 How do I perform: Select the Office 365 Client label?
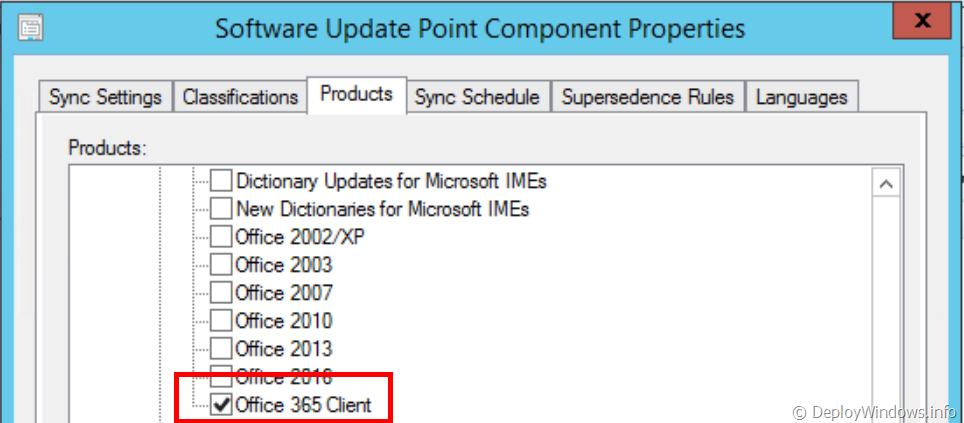coord(303,406)
